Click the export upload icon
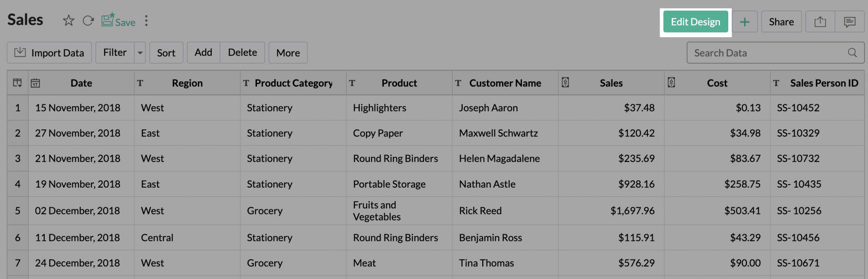 click(x=820, y=22)
